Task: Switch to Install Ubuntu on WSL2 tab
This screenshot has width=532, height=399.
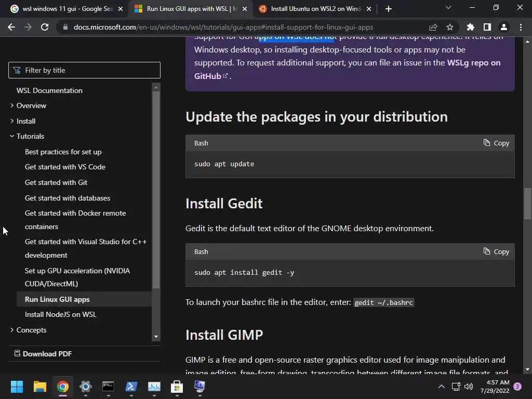Action: [315, 9]
